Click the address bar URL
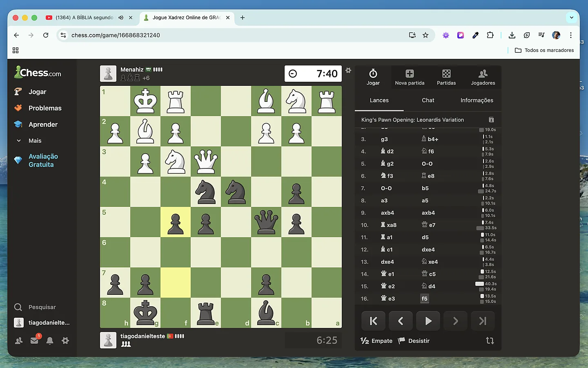 click(116, 35)
